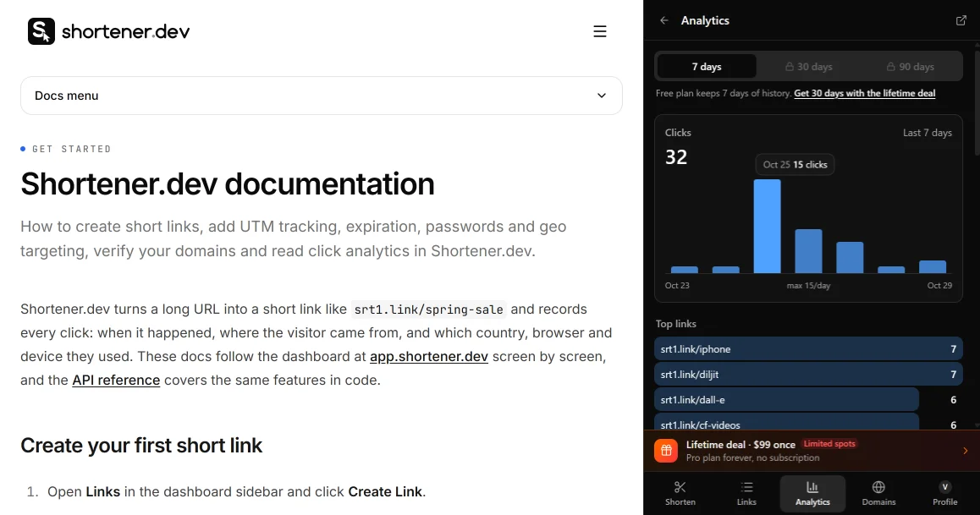Click the Oct 26 chart bar

tap(808, 251)
